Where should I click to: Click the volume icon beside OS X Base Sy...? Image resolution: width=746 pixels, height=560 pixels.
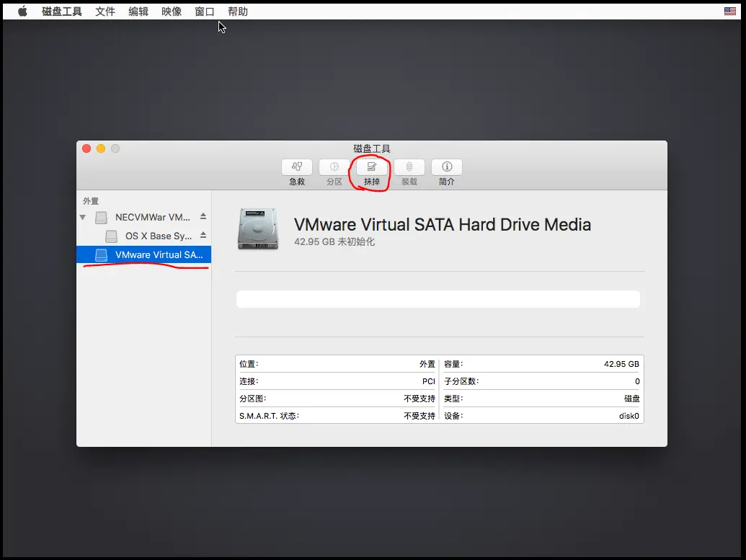pyautogui.click(x=111, y=236)
